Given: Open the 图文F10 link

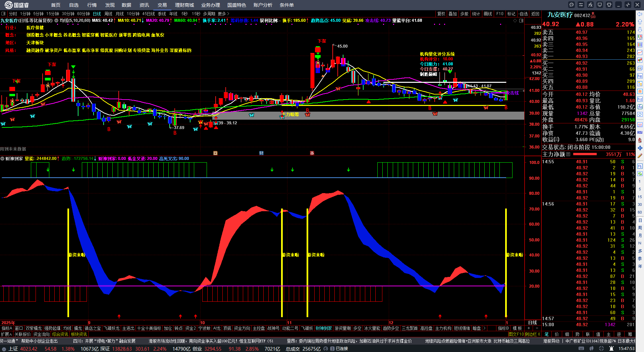Looking at the screenshot, I should (x=516, y=334).
